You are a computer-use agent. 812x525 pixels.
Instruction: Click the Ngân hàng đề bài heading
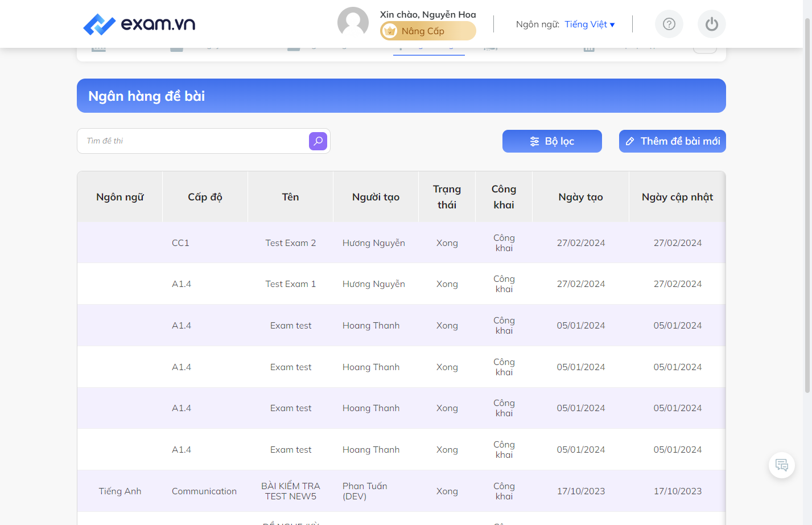[147, 96]
